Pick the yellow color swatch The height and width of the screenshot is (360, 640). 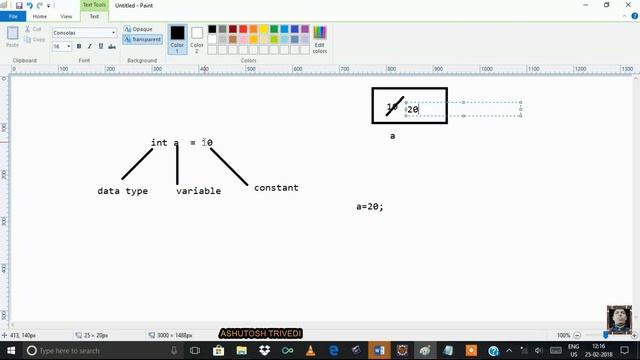tap(264, 29)
